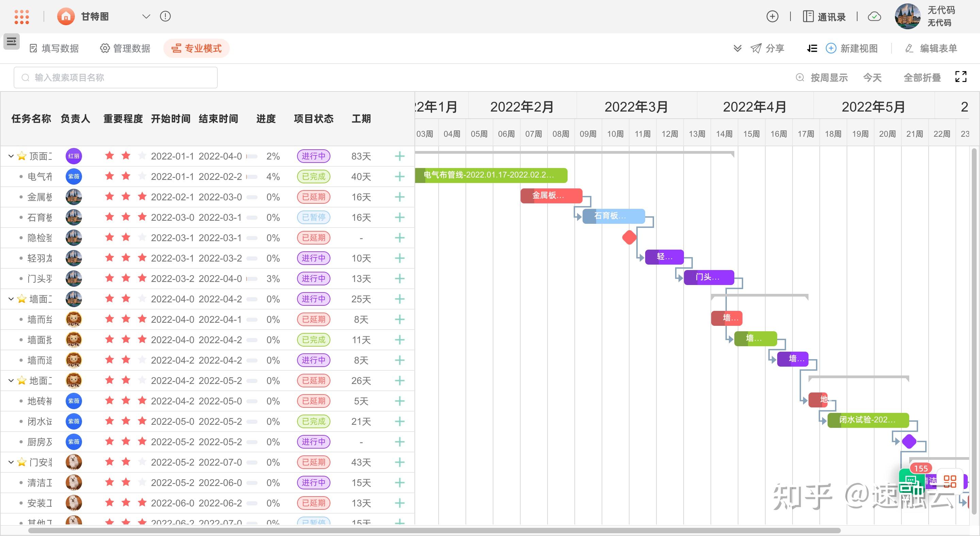Open the 甘特图 title dropdown arrow
The image size is (980, 536).
[146, 16]
